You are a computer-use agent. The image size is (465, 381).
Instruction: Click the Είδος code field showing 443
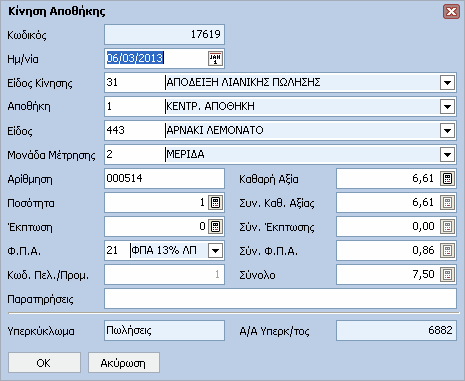134,131
